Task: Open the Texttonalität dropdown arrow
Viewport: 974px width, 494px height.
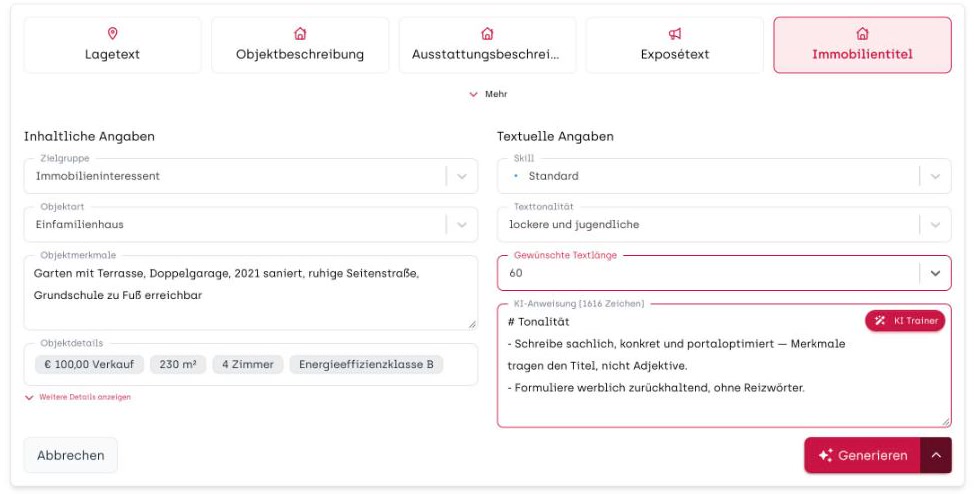Action: tap(935, 224)
